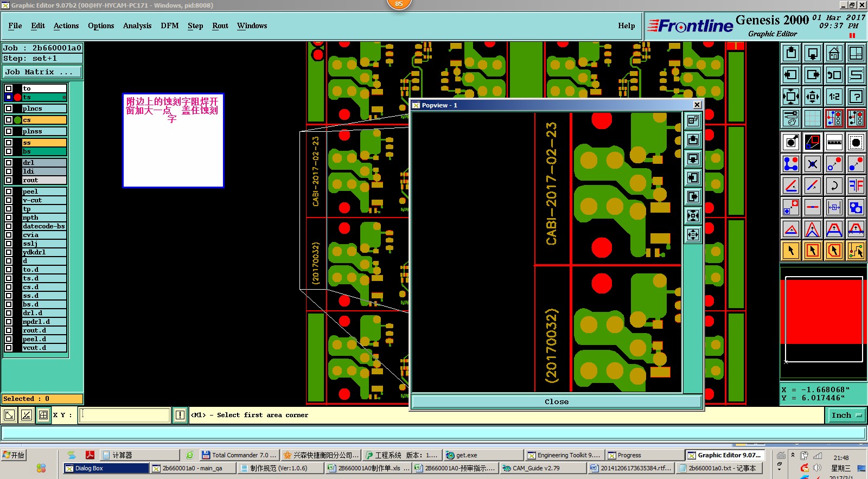
Task: Toggle the grid display icon
Action: point(813,118)
